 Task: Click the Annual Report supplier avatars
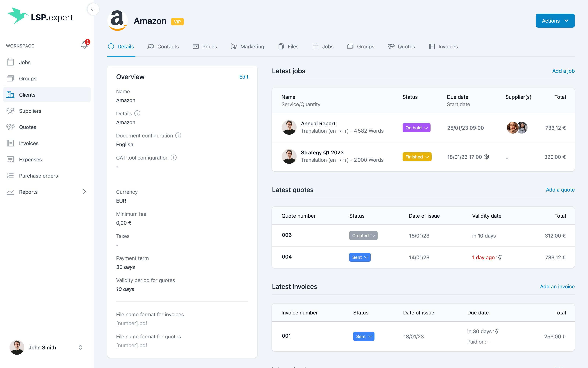coord(517,128)
